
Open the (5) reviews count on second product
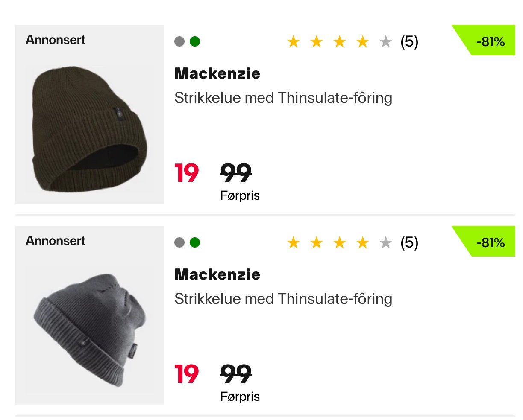tap(409, 243)
